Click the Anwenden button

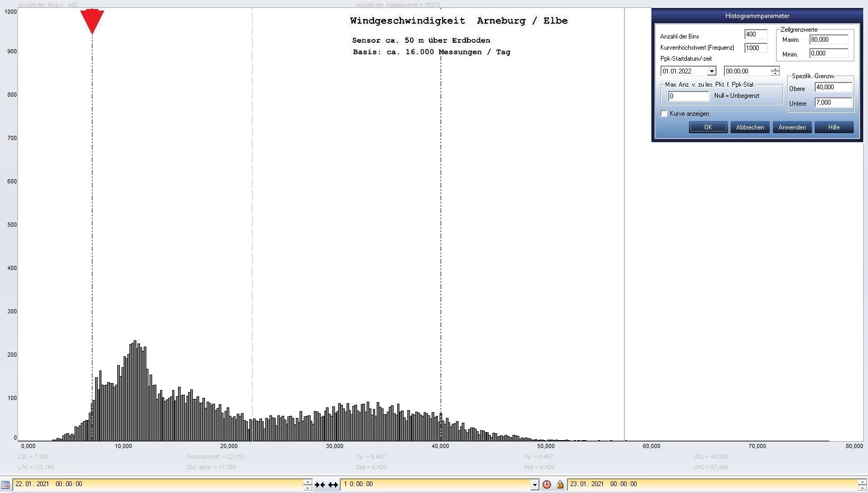tap(791, 127)
